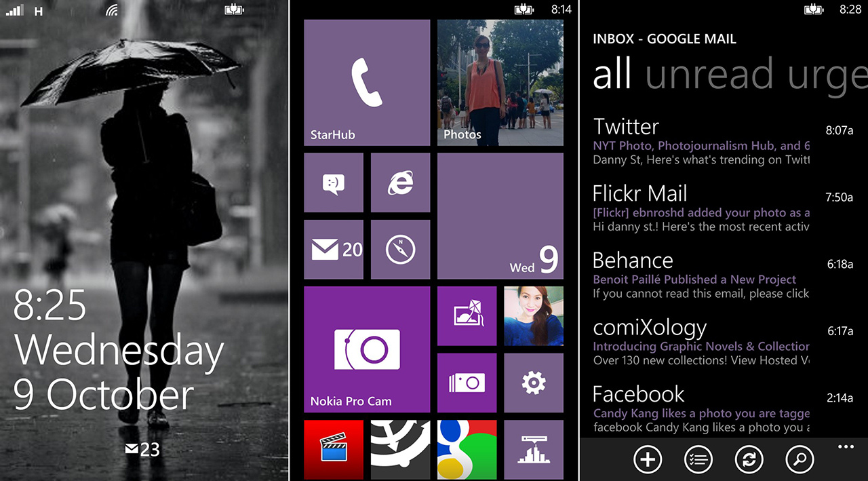
Task: Open the mail tile showing 20
Action: pos(334,250)
